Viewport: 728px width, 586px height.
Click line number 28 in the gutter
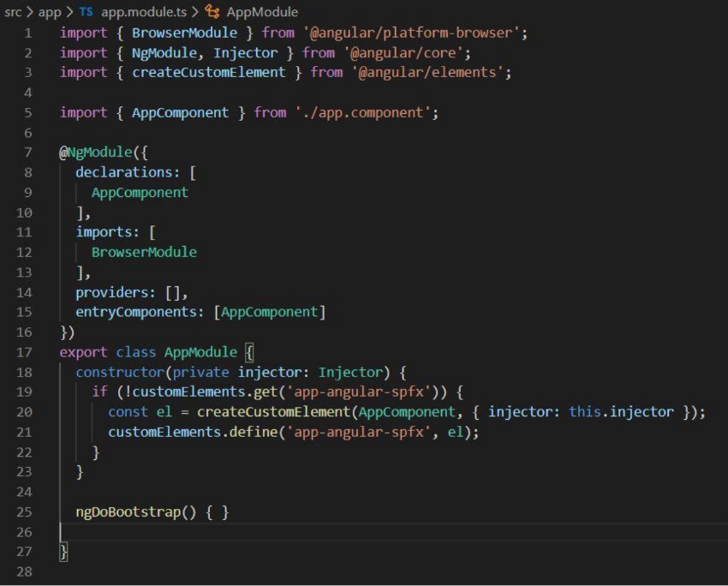[24, 572]
